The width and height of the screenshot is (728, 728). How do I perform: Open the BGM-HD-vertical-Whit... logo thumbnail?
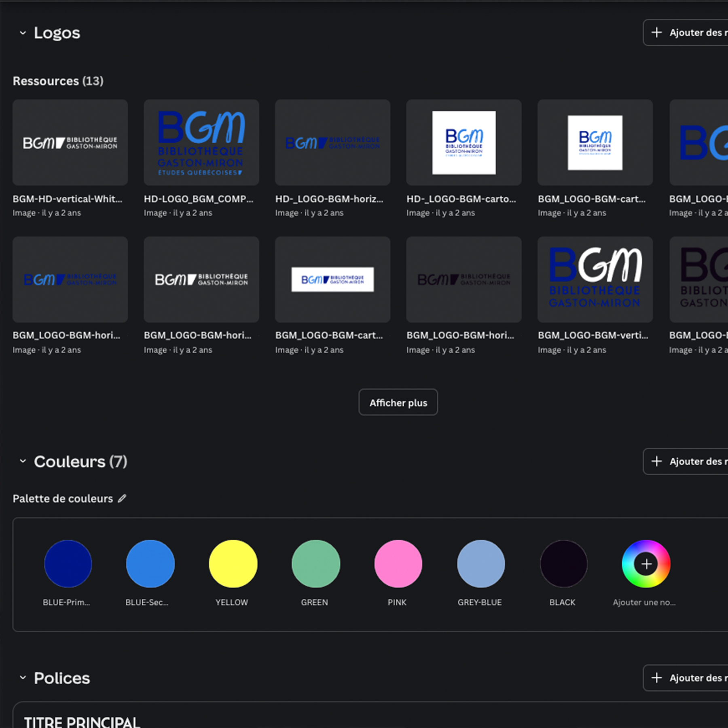tap(70, 142)
